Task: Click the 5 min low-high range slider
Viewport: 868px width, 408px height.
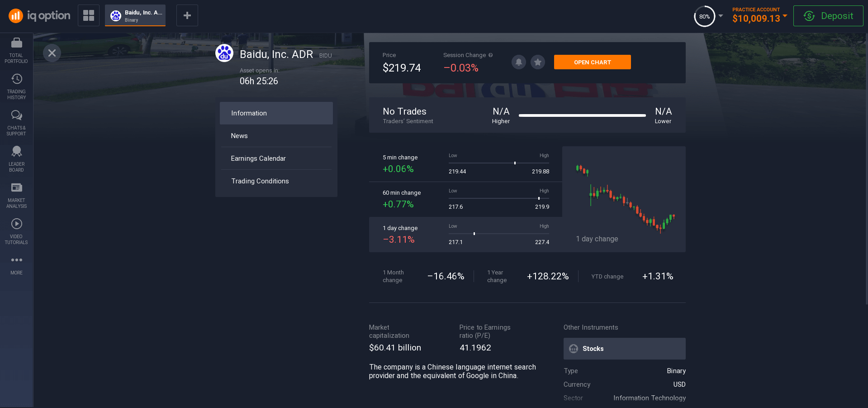Action: pos(499,163)
